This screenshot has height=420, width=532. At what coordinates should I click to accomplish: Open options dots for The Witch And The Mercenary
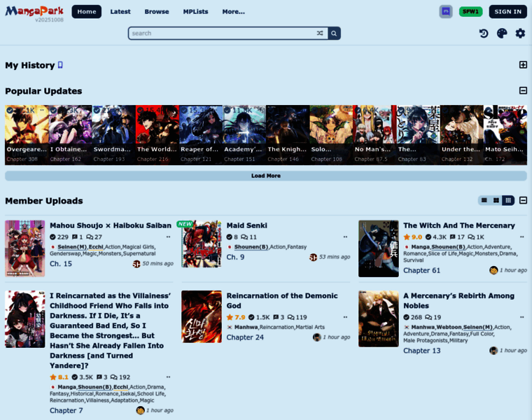pyautogui.click(x=522, y=237)
